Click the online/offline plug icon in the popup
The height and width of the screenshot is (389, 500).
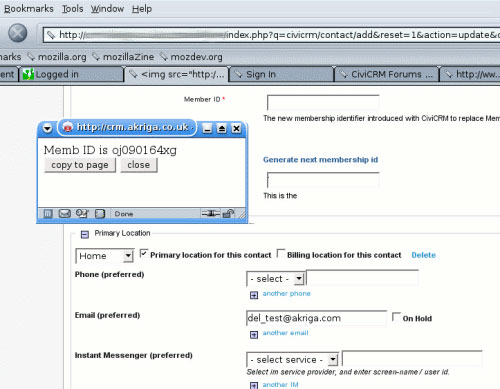coord(210,213)
